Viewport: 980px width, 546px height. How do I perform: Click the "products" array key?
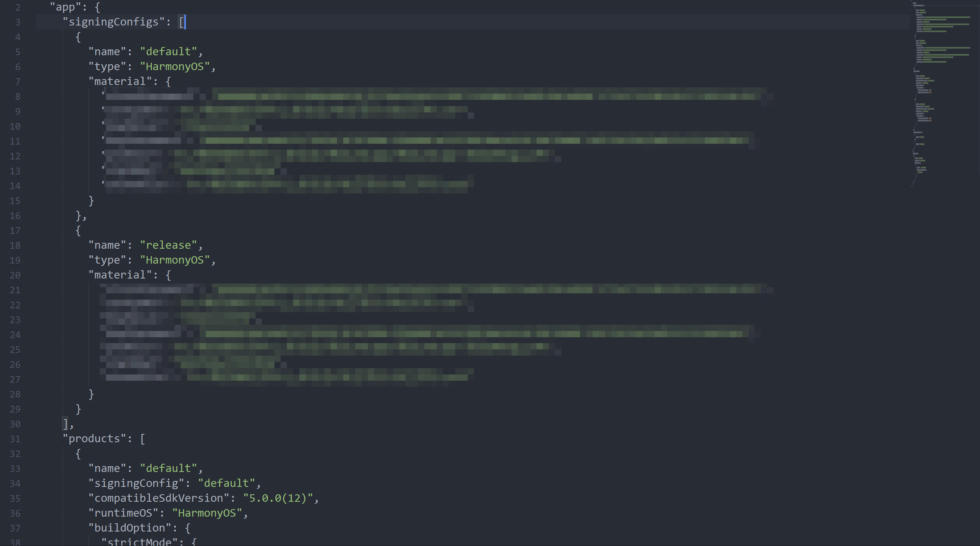click(94, 438)
